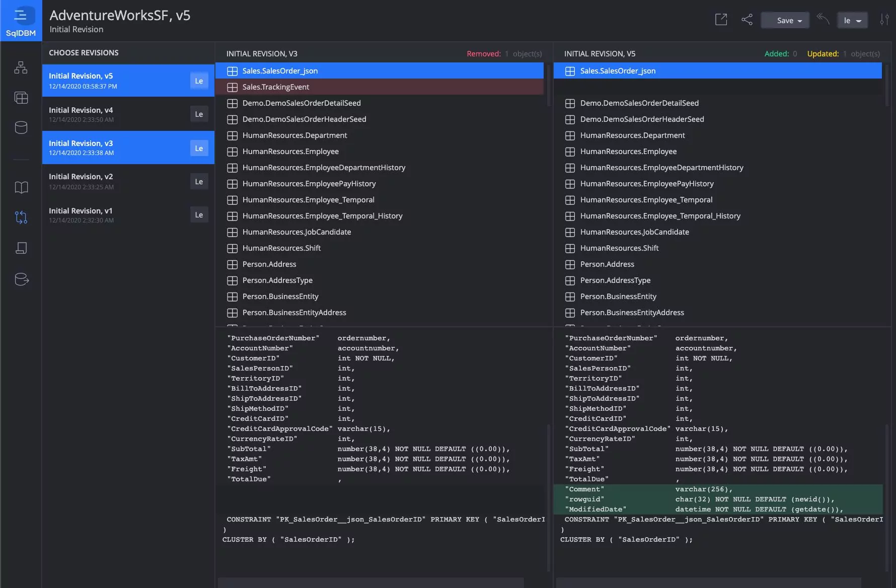Viewport: 896px width, 588px height.
Task: Select Sales.TrackingEvent in V3 list
Action: click(x=276, y=87)
